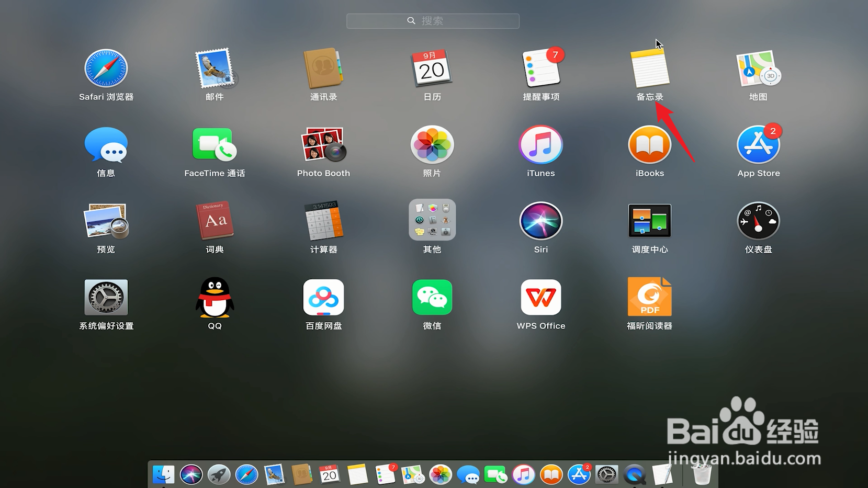The width and height of the screenshot is (868, 488).
Task: Focus the 搜索 search field
Action: [x=433, y=21]
